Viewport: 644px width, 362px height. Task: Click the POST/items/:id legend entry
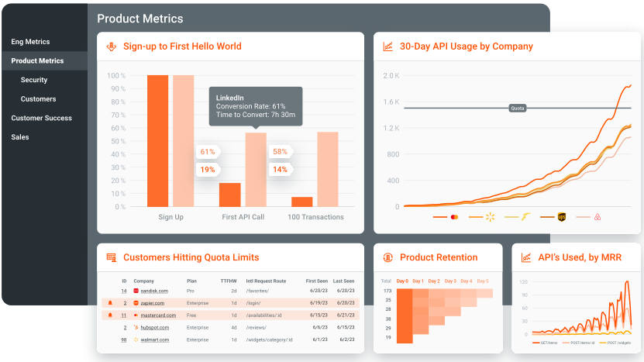click(578, 343)
